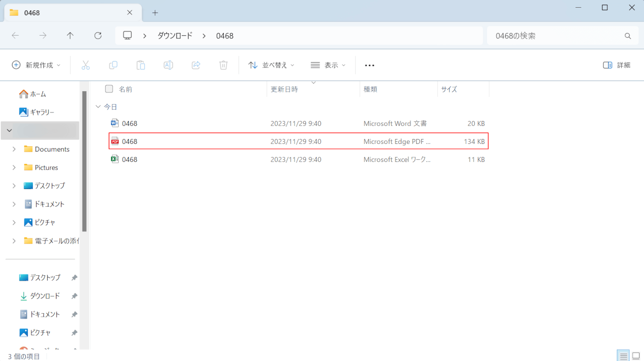
Task: Click the Share icon in toolbar
Action: [196, 65]
